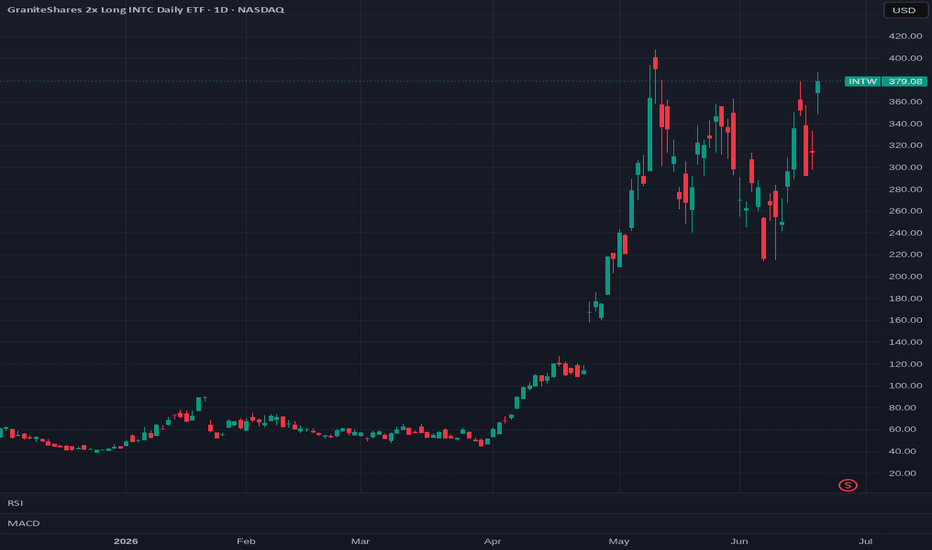Viewport: 932px width, 550px height.
Task: Select the Jun label on time axis
Action: click(x=739, y=541)
